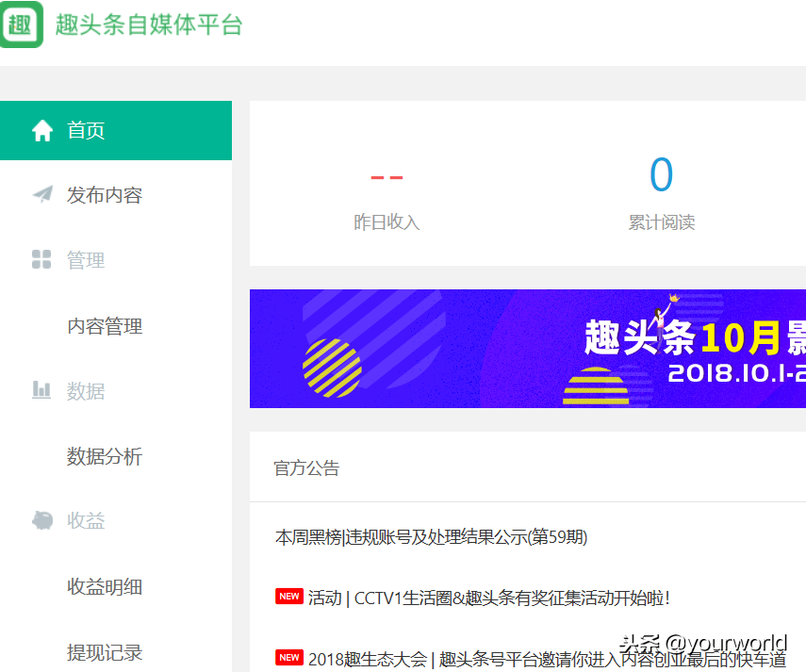Expand the 管理 section
The width and height of the screenshot is (806, 672).
tap(87, 260)
